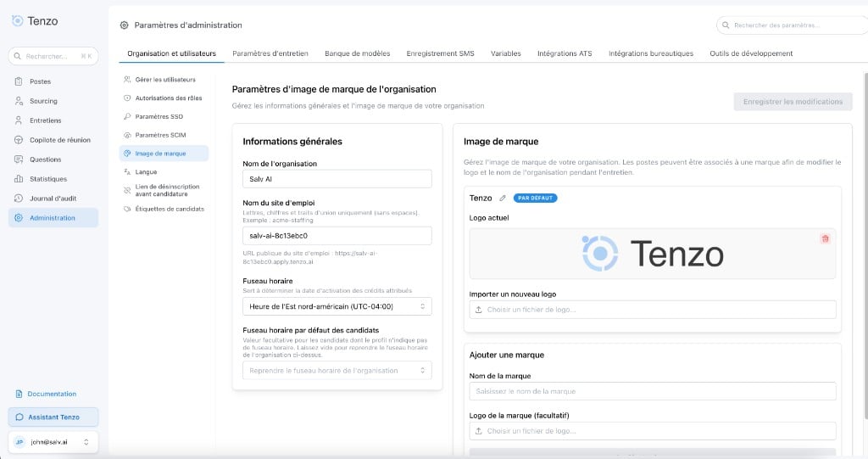Open the Fuseau horaire dropdown

coord(337,306)
